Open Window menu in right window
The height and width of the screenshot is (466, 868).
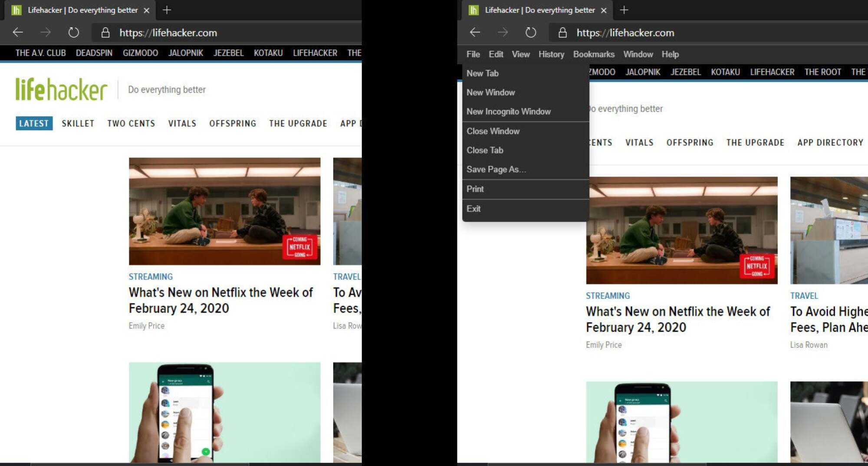click(x=638, y=54)
